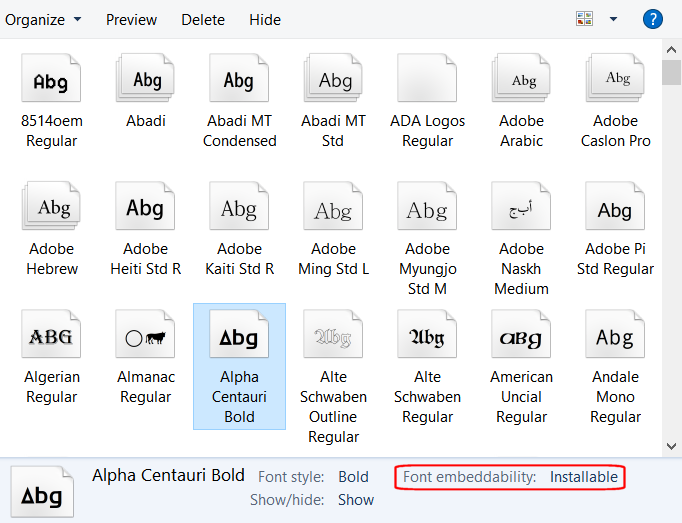
Task: Select the Adobe Arabic font icon
Action: tap(522, 82)
